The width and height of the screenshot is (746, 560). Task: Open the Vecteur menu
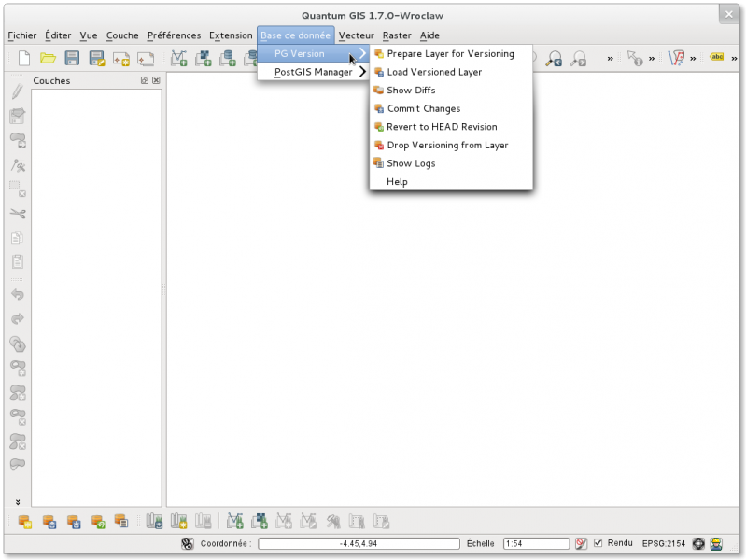[356, 35]
